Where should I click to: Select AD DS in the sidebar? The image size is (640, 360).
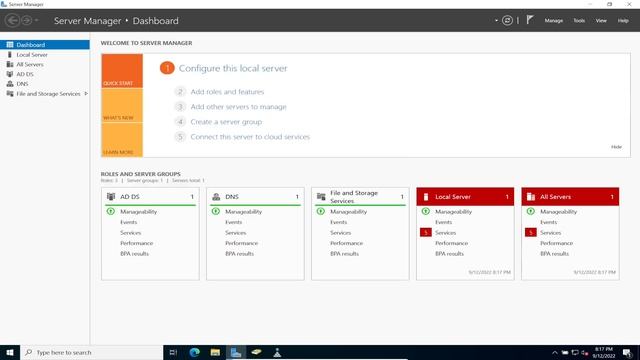[x=45, y=74]
